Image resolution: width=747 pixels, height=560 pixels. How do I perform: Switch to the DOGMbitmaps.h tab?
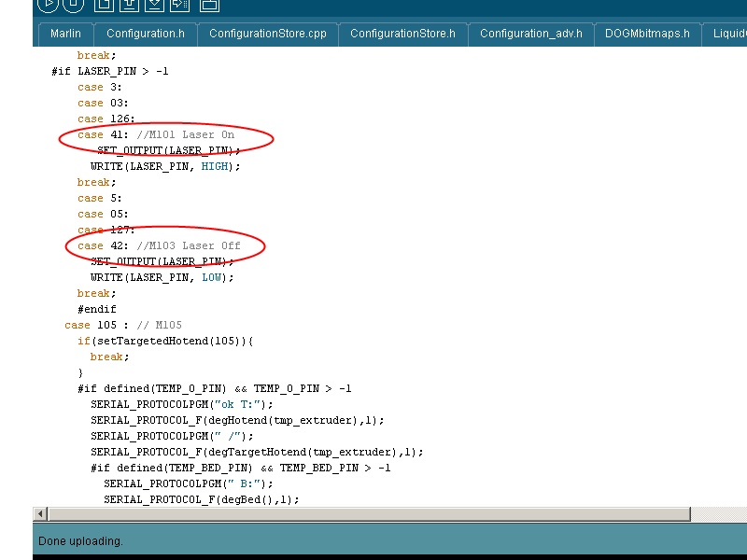click(x=647, y=34)
